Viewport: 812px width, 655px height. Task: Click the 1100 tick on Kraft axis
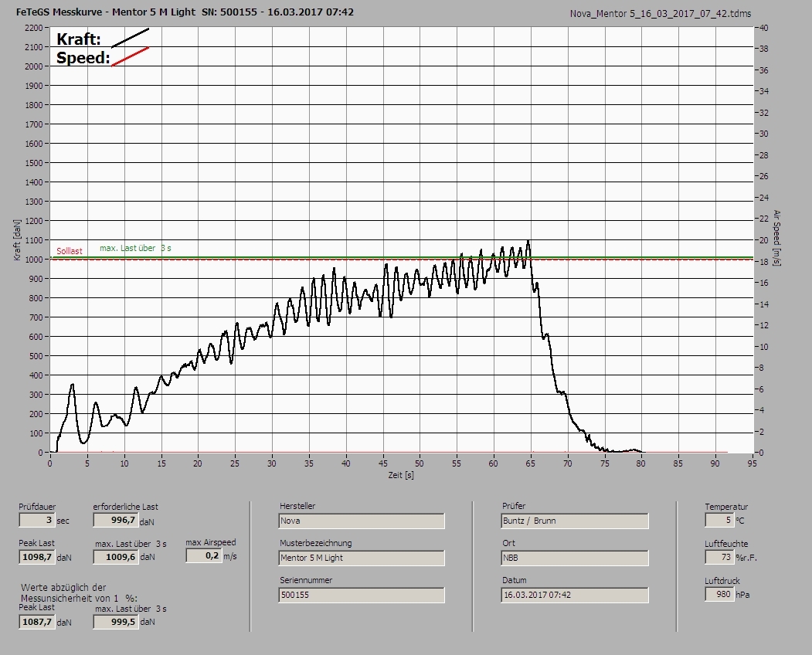point(33,240)
